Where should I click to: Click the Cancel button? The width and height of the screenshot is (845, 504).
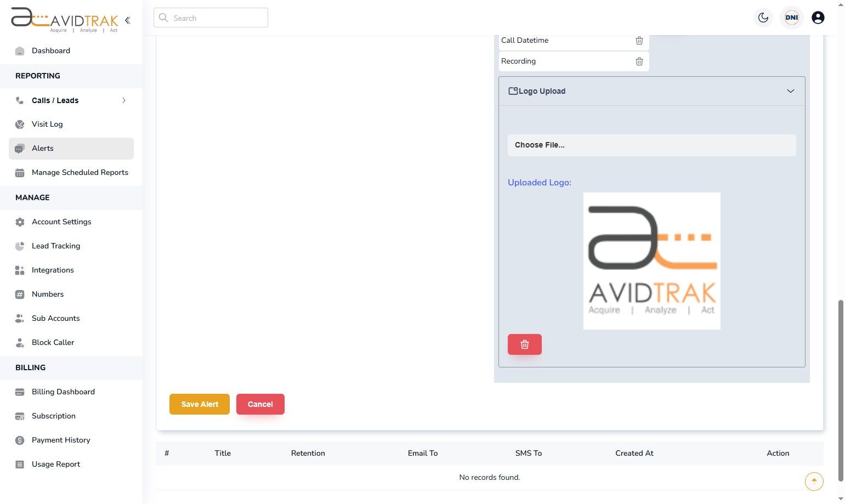[260, 404]
